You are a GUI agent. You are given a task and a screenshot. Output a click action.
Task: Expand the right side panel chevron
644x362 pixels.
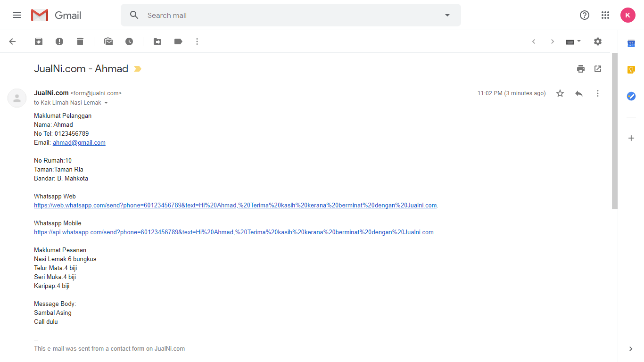tap(631, 349)
